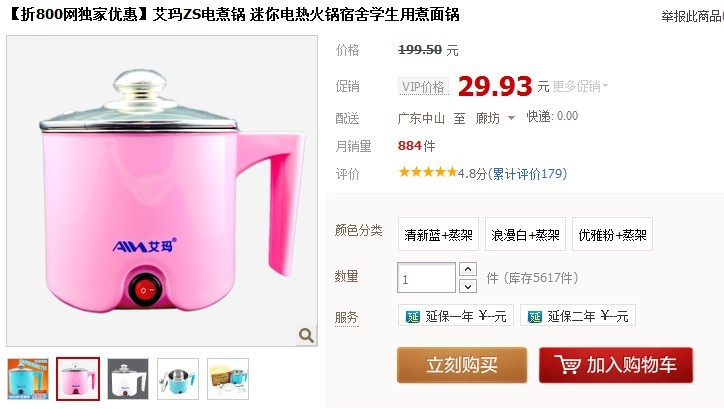This screenshot has height=409, width=724.
Task: Click the 延保一年 warranty badge icon
Action: [412, 317]
